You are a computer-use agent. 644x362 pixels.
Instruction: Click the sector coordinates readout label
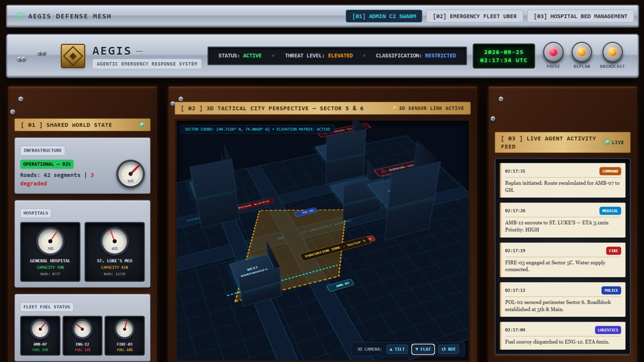(x=257, y=129)
